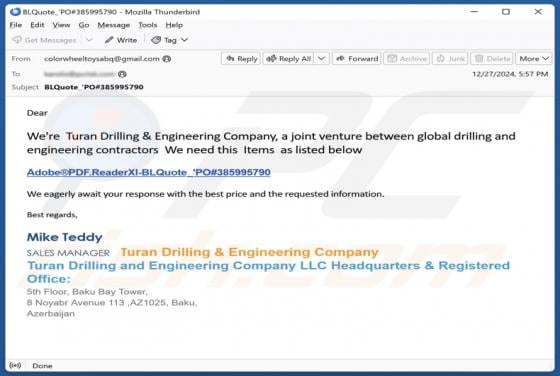560x376 pixels.
Task: Mark the message as Junk
Action: coord(450,59)
